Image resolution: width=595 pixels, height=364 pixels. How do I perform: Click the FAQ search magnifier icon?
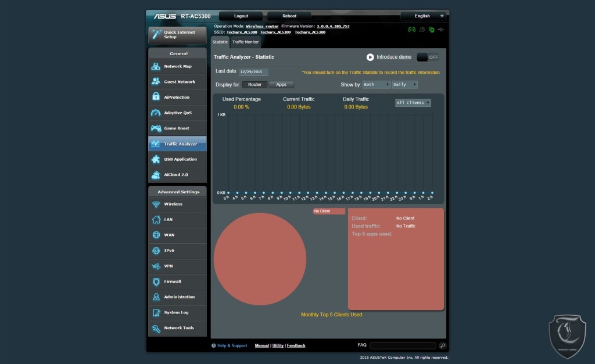[x=442, y=345]
